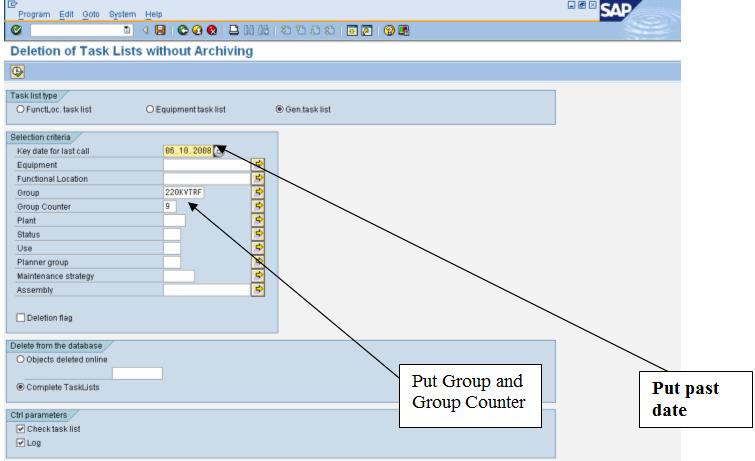
Task: Click the Next Page navigation icon
Action: click(315, 30)
